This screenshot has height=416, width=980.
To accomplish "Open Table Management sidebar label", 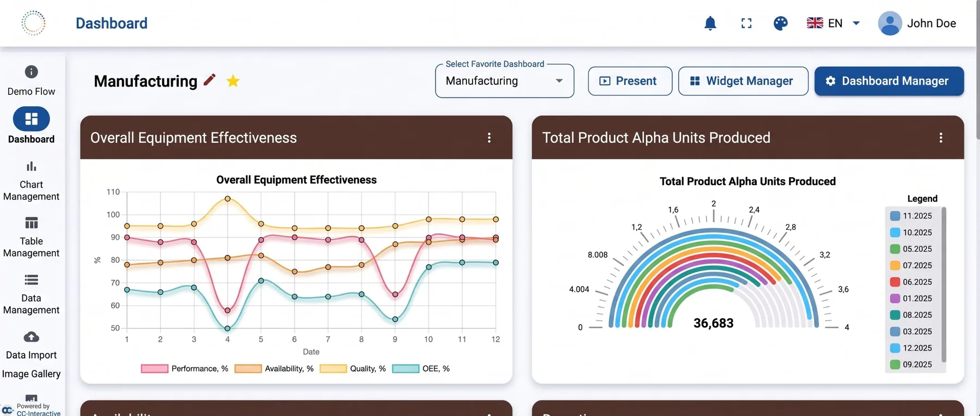I will point(31,247).
